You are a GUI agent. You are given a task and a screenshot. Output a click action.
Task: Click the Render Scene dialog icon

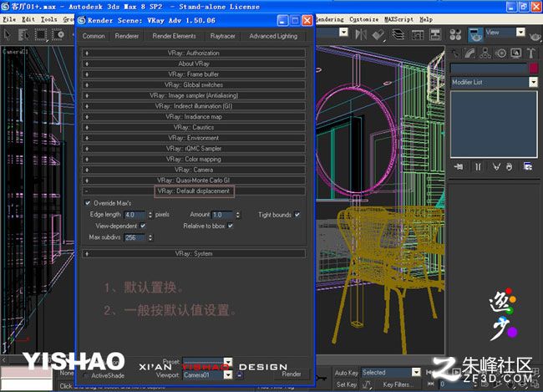coord(475,34)
